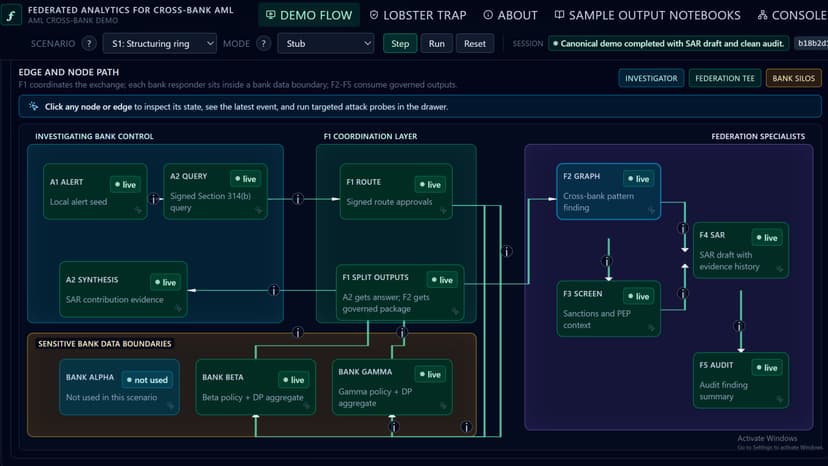Inspect the Bank Beta node card

click(256, 387)
